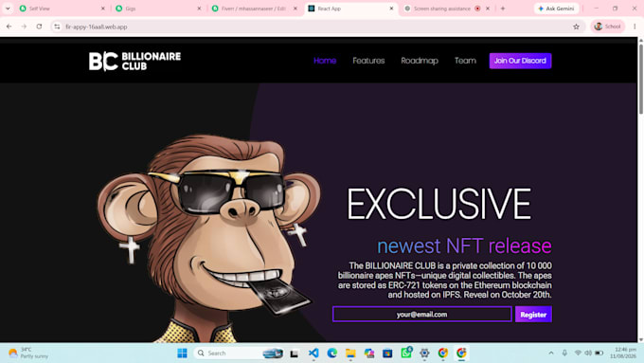The width and height of the screenshot is (644, 363).
Task: Click the address bar URL
Action: coord(96,27)
